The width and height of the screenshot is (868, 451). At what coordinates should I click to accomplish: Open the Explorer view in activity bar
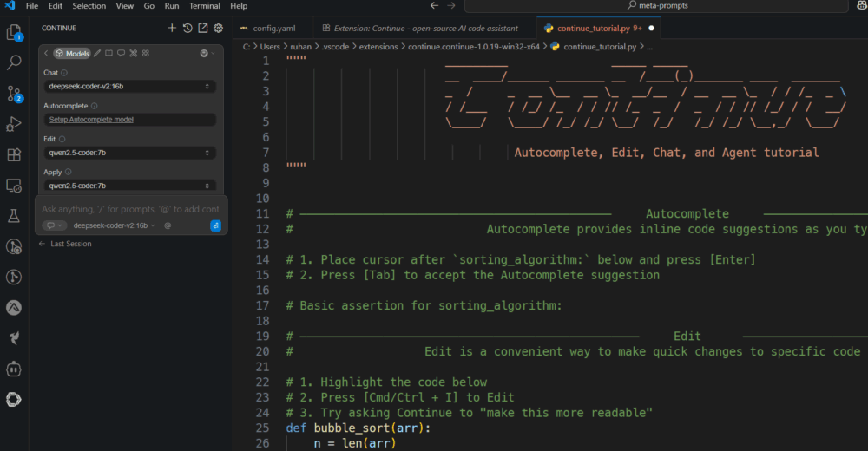click(14, 33)
